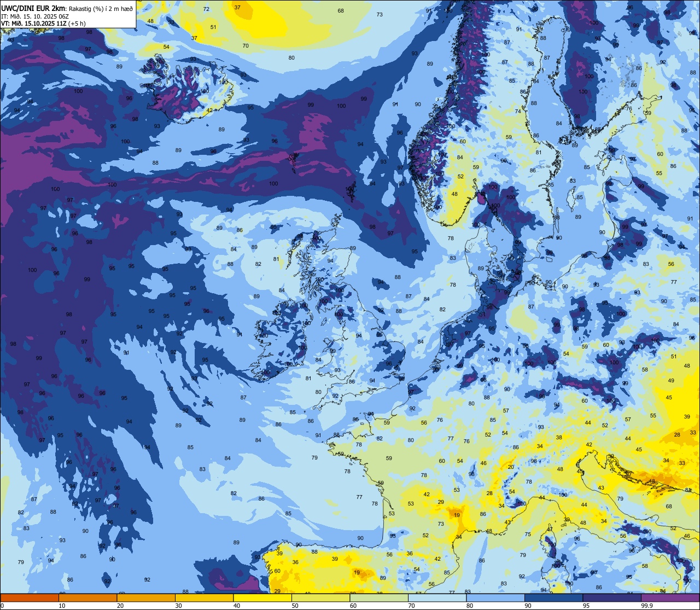Click the 0–10% dark orange legend swatch
Screen dimensions: 700x610
tap(30, 598)
